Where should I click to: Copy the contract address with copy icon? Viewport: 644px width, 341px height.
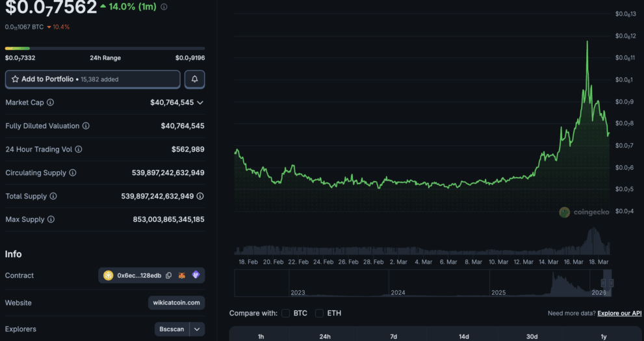(168, 275)
